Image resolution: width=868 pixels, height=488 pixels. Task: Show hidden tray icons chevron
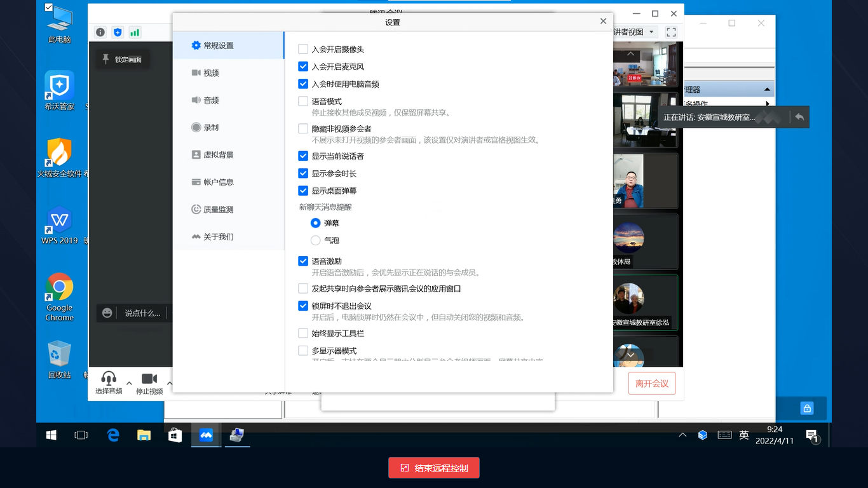(682, 435)
